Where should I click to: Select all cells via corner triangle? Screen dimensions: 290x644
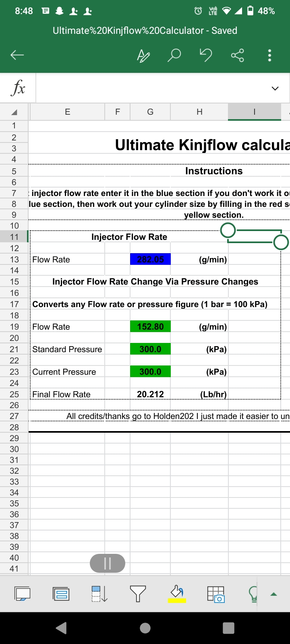point(14,112)
